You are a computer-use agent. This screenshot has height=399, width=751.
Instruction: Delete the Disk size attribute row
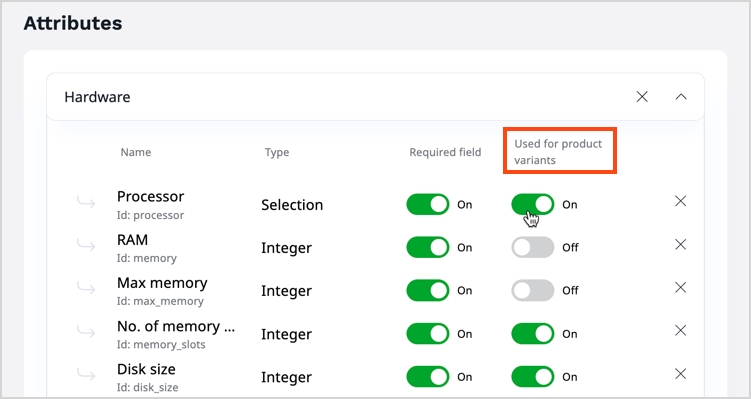pyautogui.click(x=681, y=374)
